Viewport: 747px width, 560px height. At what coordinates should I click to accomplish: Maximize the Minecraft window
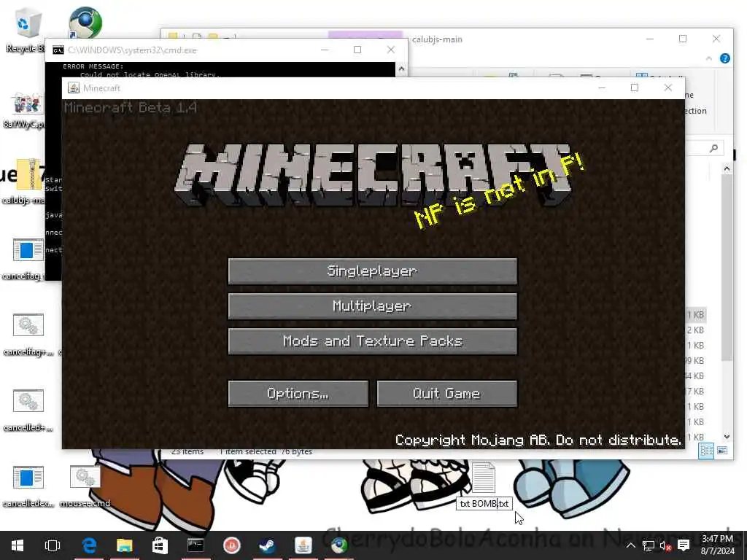634,87
